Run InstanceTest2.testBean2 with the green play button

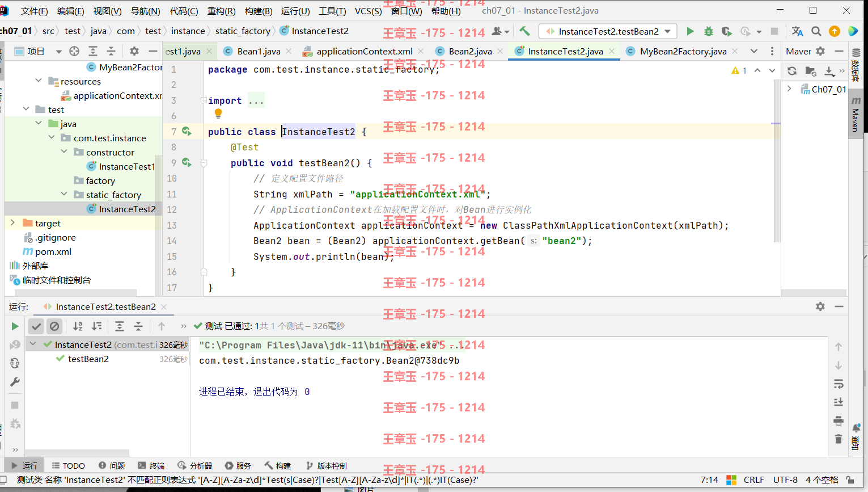[x=690, y=31]
